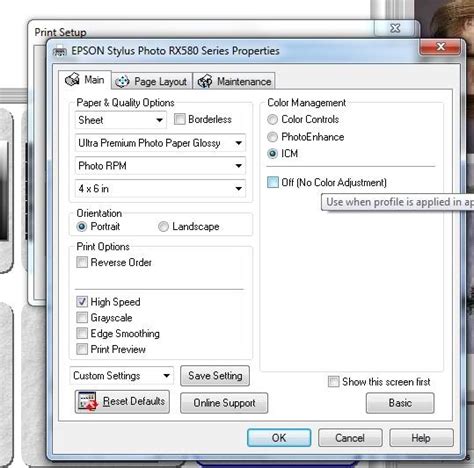474x468 pixels.
Task: Click the Color Management group label
Action: coord(307,103)
